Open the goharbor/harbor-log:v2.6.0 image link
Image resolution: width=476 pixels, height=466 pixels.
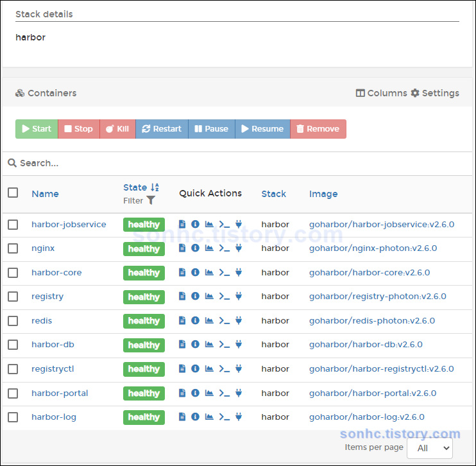click(367, 417)
